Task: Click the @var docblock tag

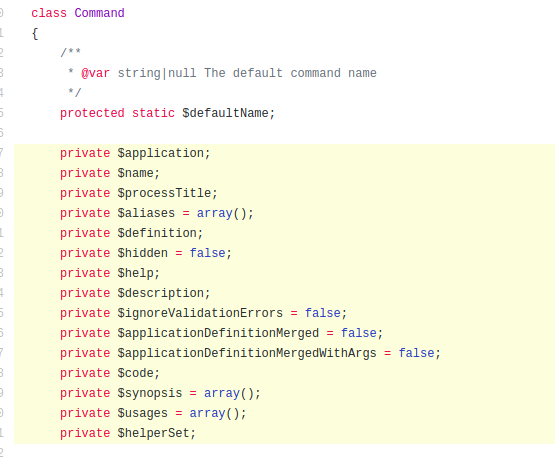Action: tap(95, 73)
